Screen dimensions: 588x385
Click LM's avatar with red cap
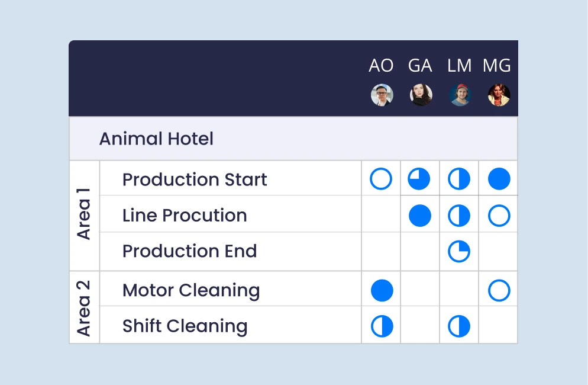(x=460, y=95)
